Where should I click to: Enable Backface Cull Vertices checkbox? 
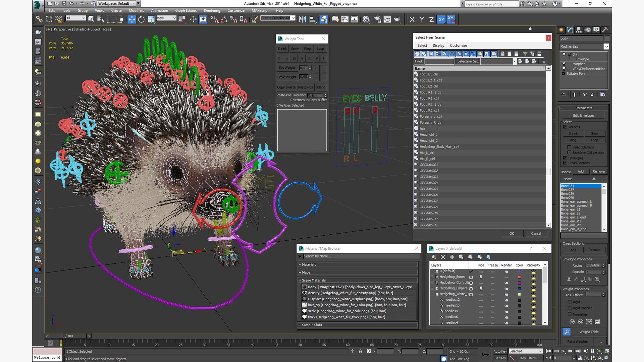click(569, 153)
